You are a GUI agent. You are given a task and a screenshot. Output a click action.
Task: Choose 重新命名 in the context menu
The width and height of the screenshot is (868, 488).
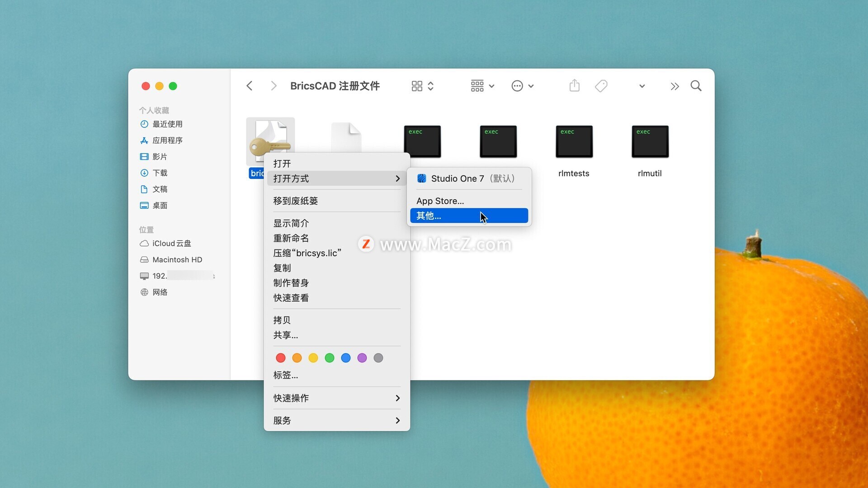click(x=337, y=238)
